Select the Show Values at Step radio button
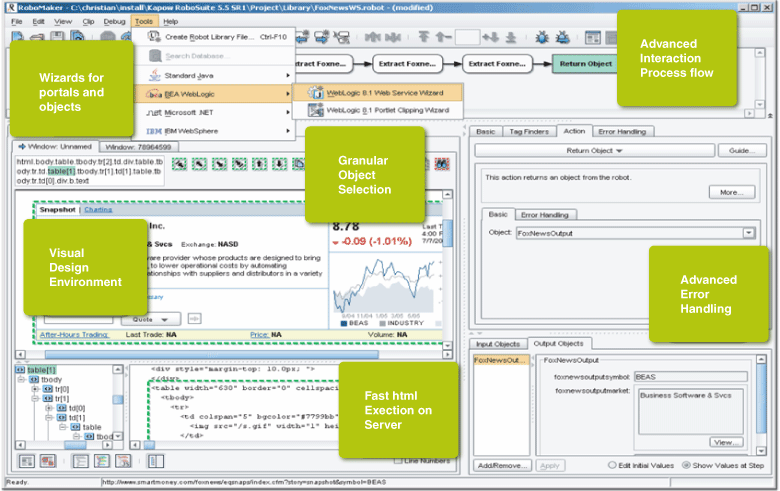Viewport: 780px width, 491px height. [x=686, y=465]
